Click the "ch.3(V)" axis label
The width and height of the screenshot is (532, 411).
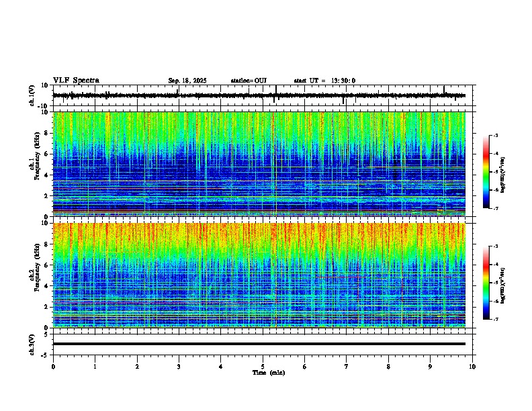tap(32, 345)
